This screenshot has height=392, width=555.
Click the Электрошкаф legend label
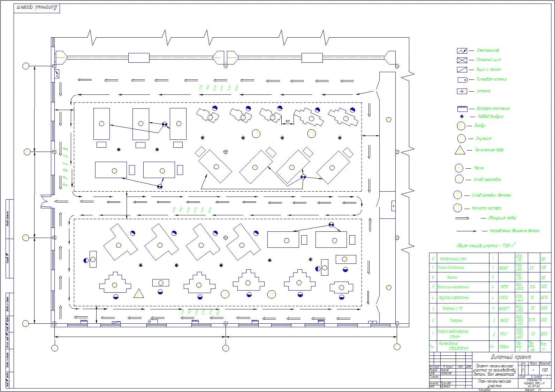488,51
